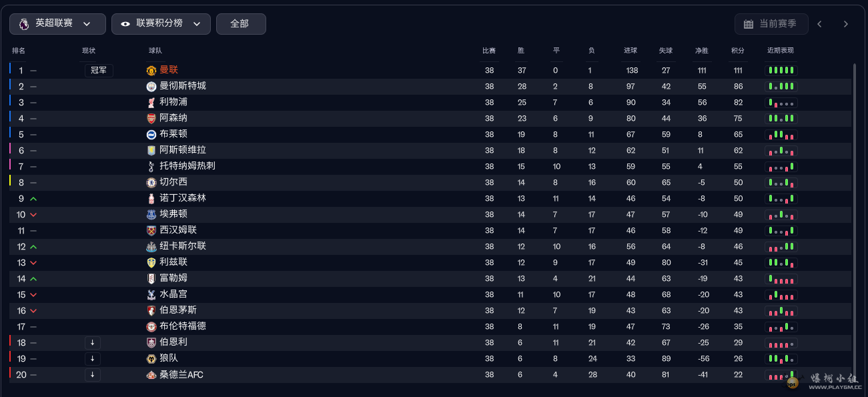Image resolution: width=868 pixels, height=397 pixels.
Task: Sort table by 进球 column header
Action: click(630, 51)
